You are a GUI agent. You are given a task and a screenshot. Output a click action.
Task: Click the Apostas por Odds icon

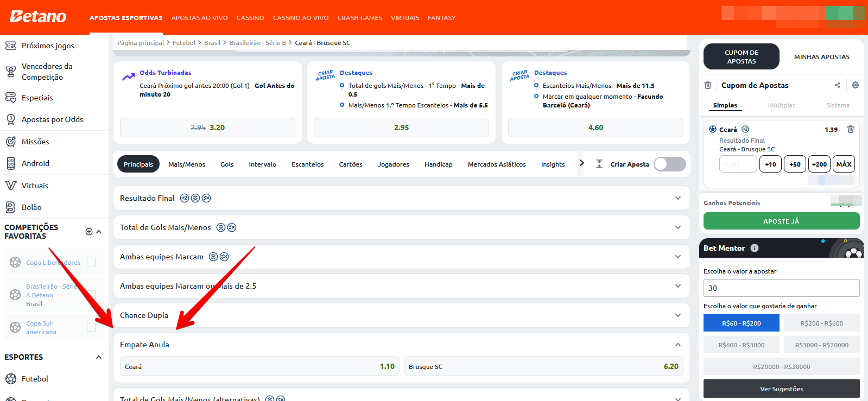click(x=11, y=119)
